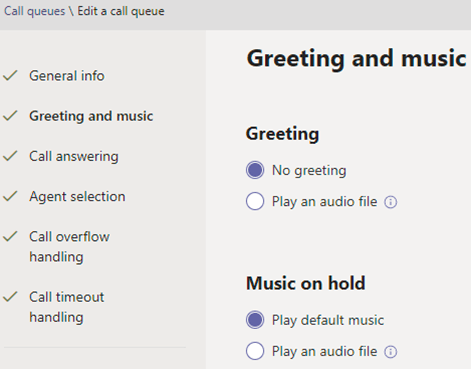Go to the Call answering step
The image size is (471, 369).
point(74,156)
